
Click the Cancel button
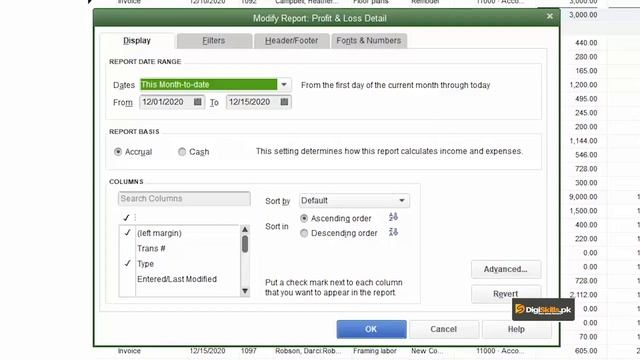pos(444,329)
